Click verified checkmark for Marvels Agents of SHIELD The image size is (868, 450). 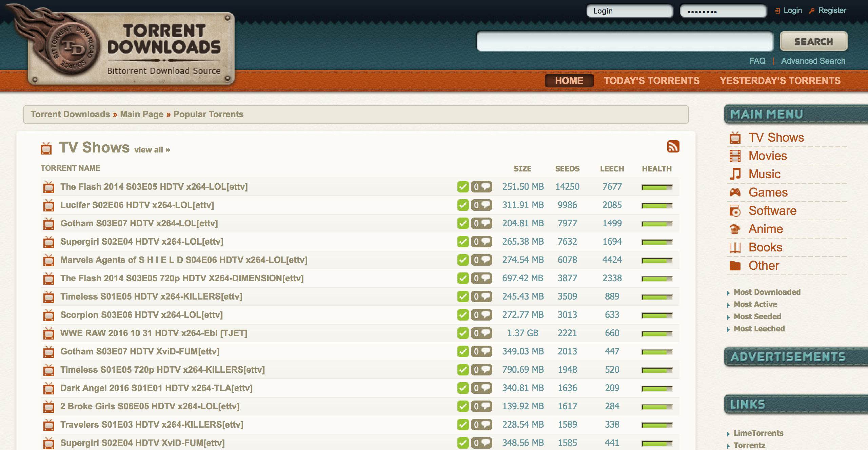pos(463,260)
